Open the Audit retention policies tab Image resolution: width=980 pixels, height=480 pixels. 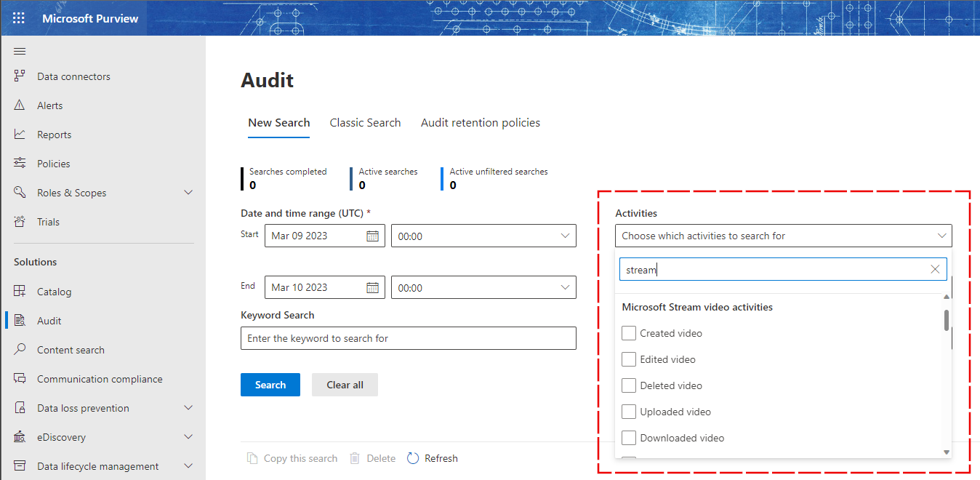point(481,123)
